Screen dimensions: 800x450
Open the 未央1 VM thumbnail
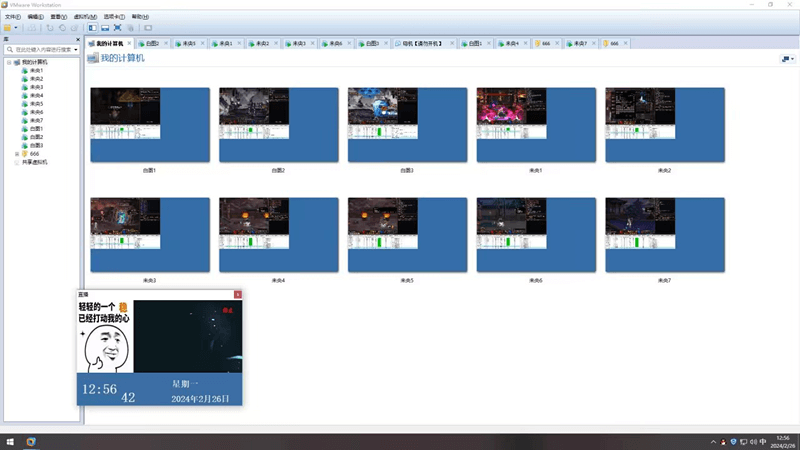click(536, 124)
